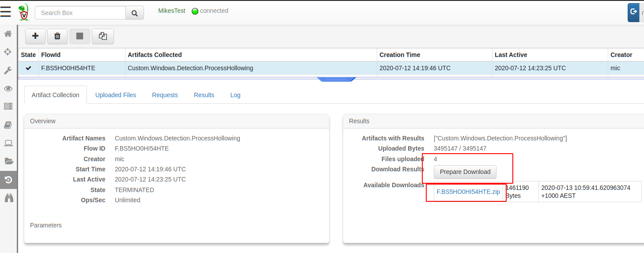
Task: Click the Velociraptor logo
Action: coord(23,12)
